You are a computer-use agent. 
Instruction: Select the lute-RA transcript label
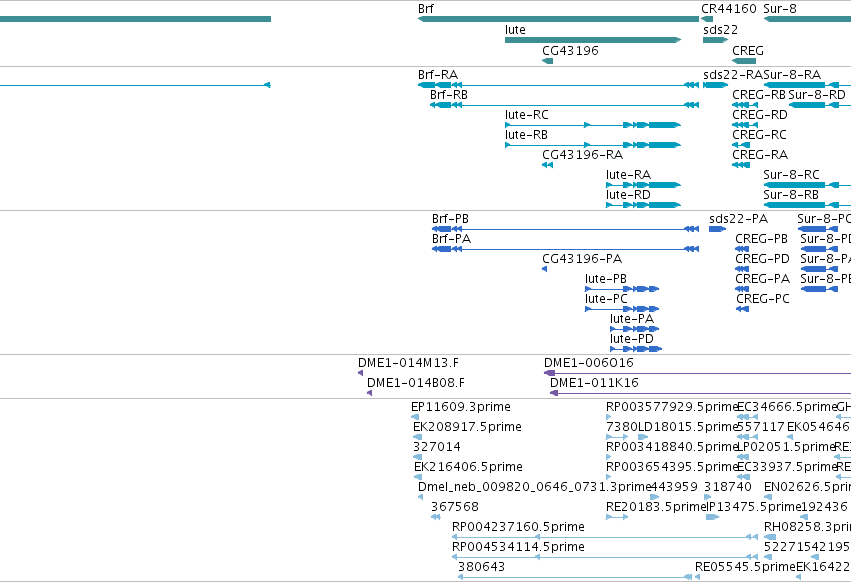628,175
